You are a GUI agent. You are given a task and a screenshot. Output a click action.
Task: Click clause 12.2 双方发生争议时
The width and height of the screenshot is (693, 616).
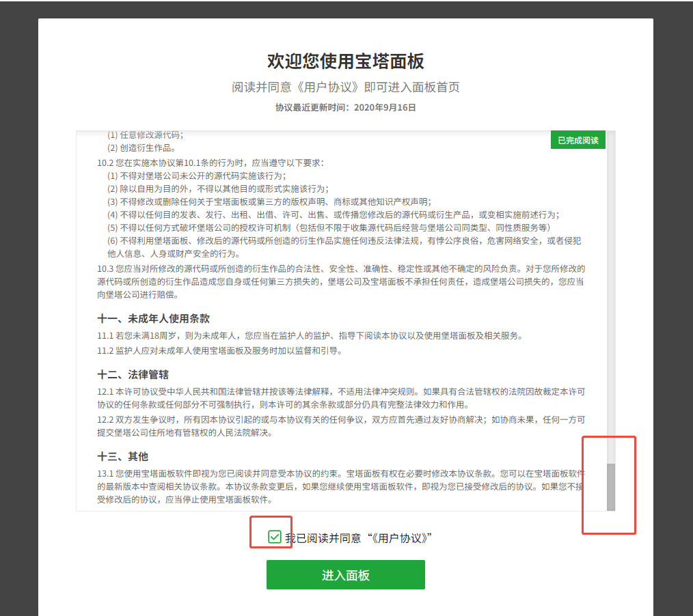341,426
